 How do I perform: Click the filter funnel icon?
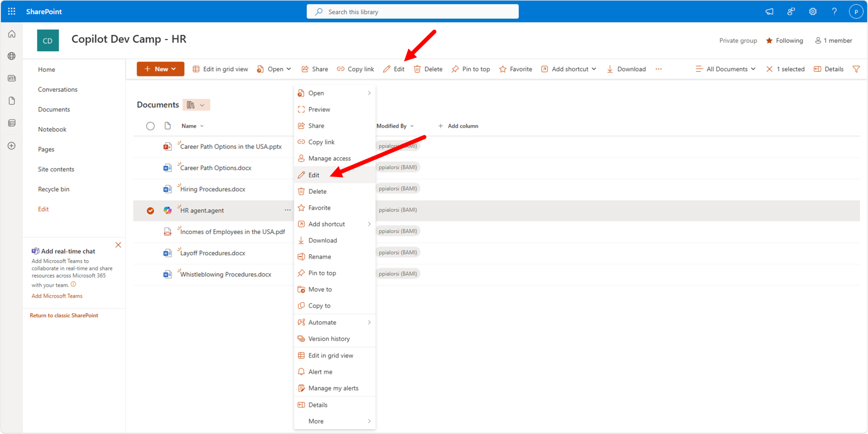tap(856, 69)
